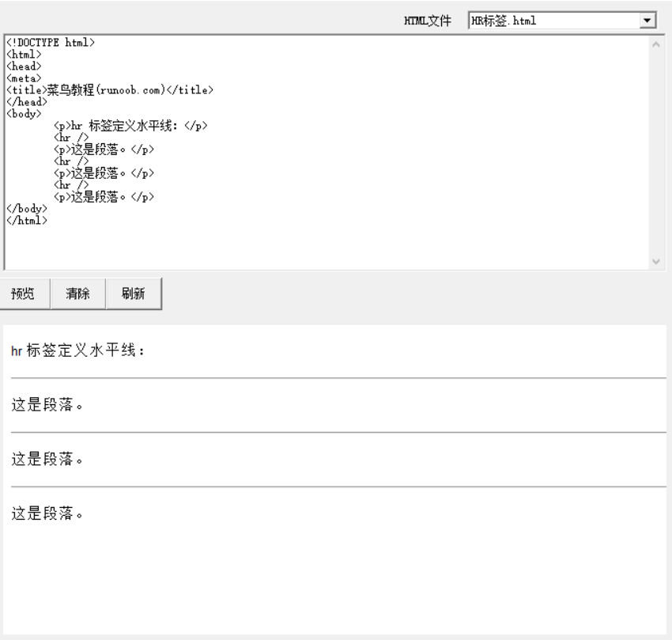Click the 预览 preview button

(x=25, y=293)
